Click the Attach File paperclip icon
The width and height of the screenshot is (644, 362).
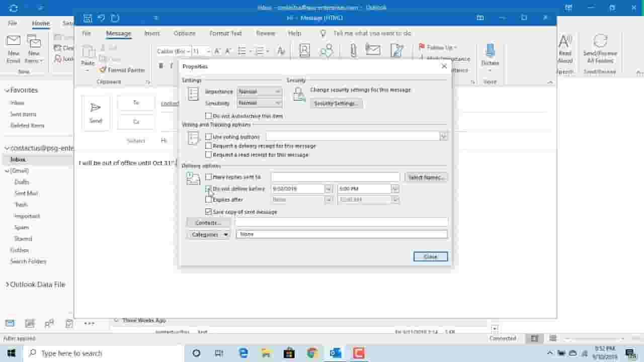click(x=353, y=50)
